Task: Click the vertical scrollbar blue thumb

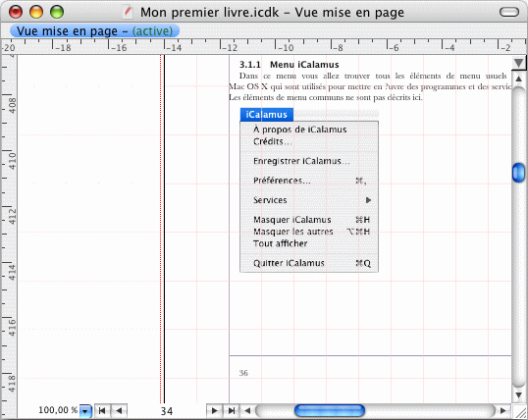Action: [518, 173]
